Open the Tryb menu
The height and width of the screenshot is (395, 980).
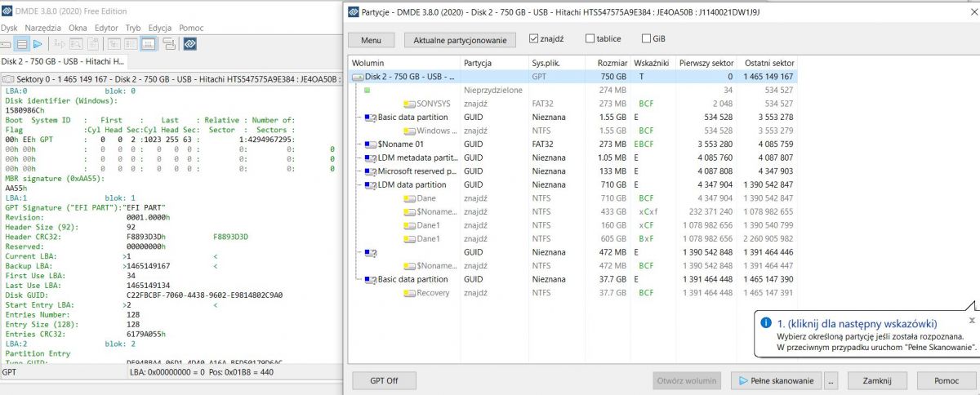(133, 28)
